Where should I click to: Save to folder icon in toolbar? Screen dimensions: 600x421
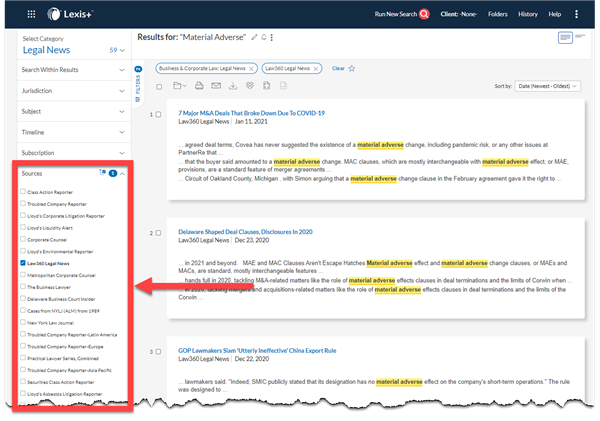pos(179,86)
